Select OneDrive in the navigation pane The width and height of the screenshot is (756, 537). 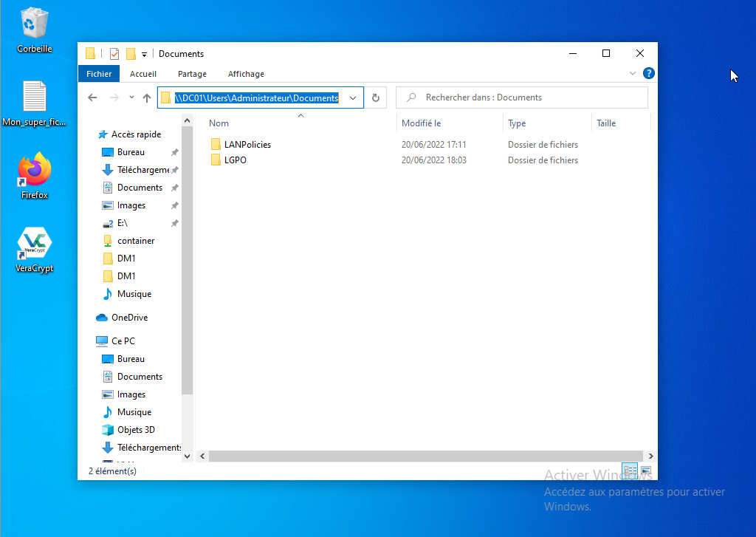[x=129, y=318]
